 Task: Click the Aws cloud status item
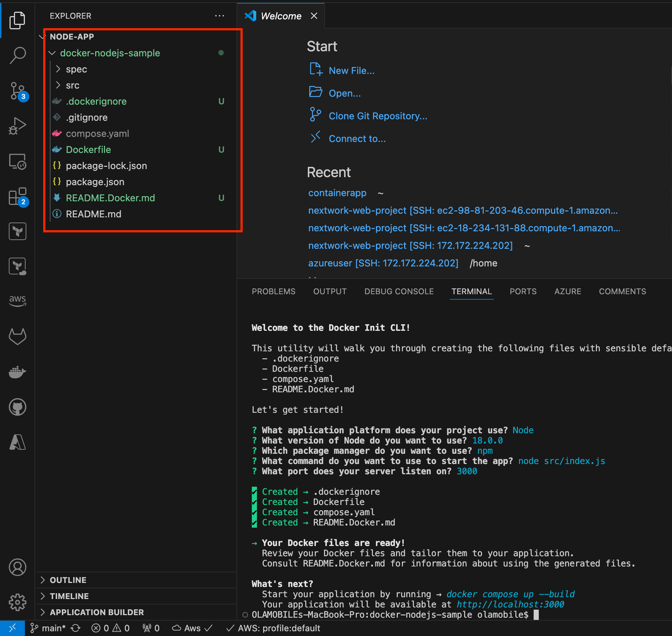pos(192,628)
